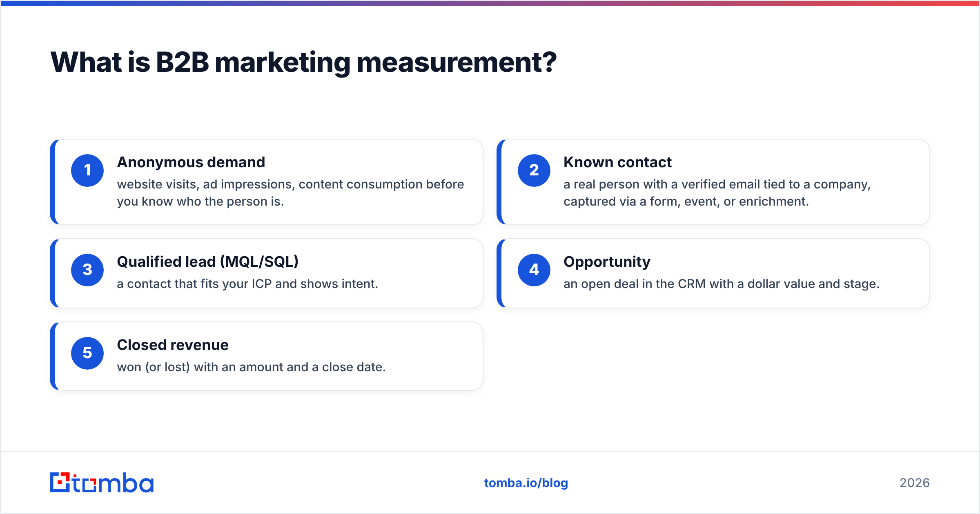Click the number 1 circle badge
980x514 pixels.
pyautogui.click(x=87, y=171)
